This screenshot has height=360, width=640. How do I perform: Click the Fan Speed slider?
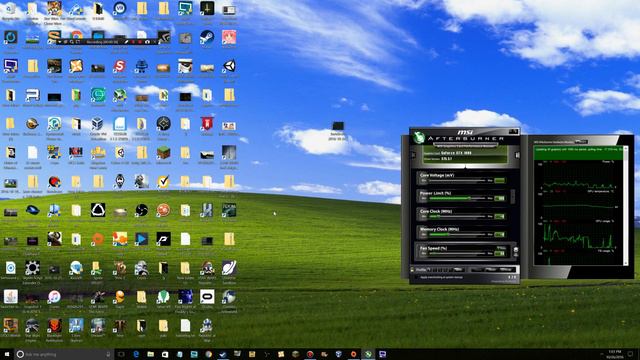click(x=456, y=253)
